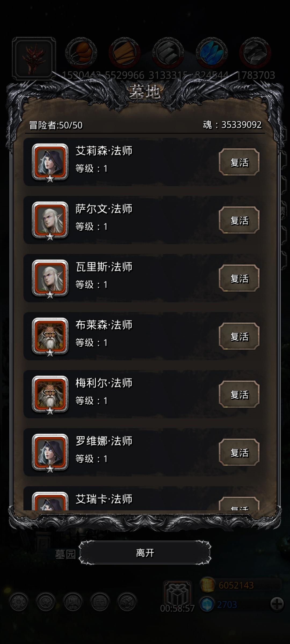The image size is (290, 644).
Task: Open the star medal icon
Action: [x=46, y=602]
